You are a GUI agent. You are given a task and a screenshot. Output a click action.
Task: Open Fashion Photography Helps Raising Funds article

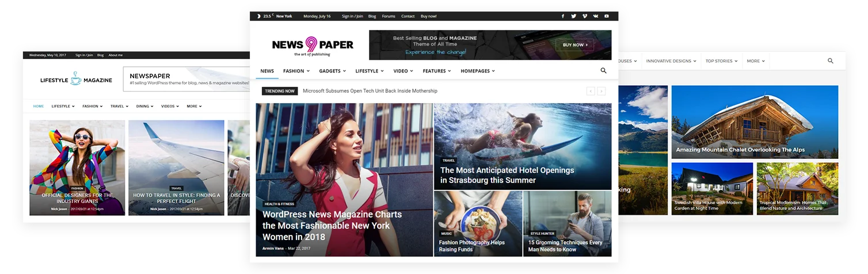point(472,246)
